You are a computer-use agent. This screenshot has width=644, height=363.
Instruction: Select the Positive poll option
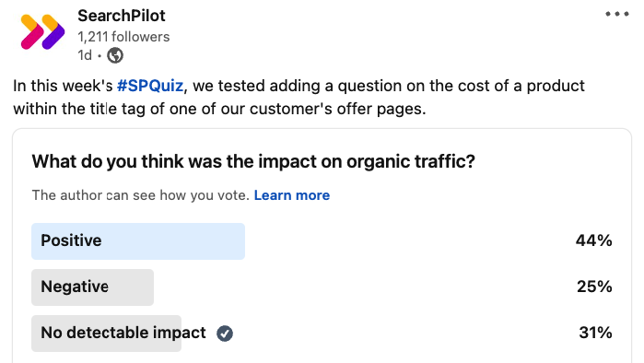[322, 241]
